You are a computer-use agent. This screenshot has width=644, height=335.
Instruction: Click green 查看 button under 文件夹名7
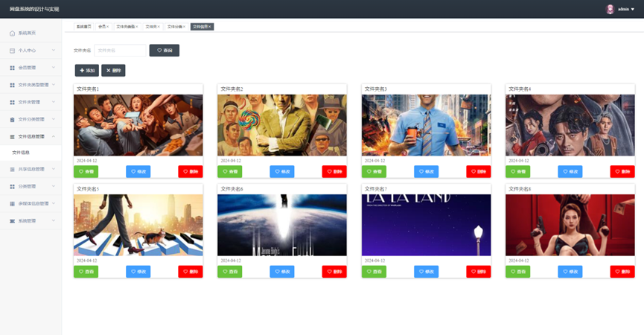(374, 272)
